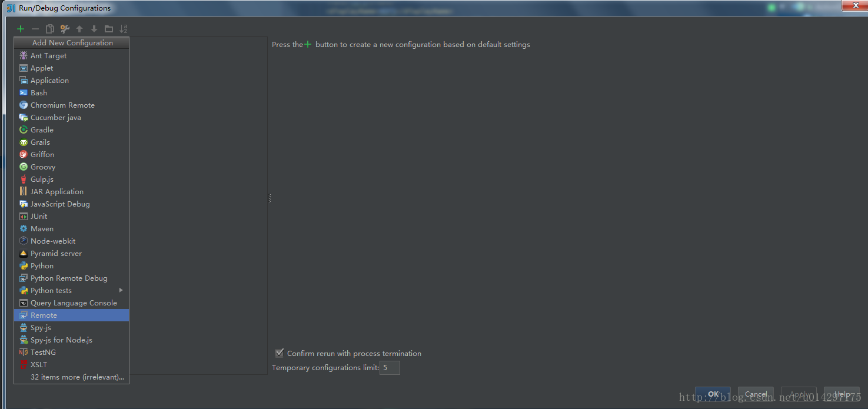Image resolution: width=868 pixels, height=409 pixels.
Task: Click the Ant Target ant icon
Action: [x=24, y=56]
